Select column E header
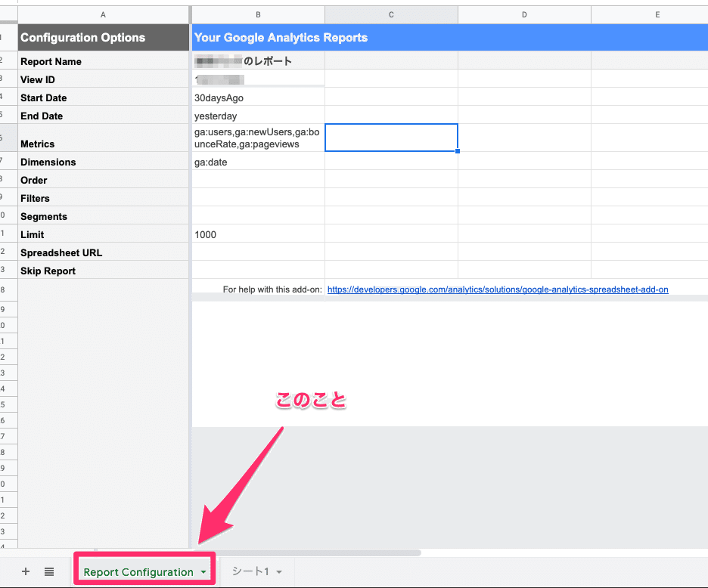The width and height of the screenshot is (708, 588). click(649, 15)
